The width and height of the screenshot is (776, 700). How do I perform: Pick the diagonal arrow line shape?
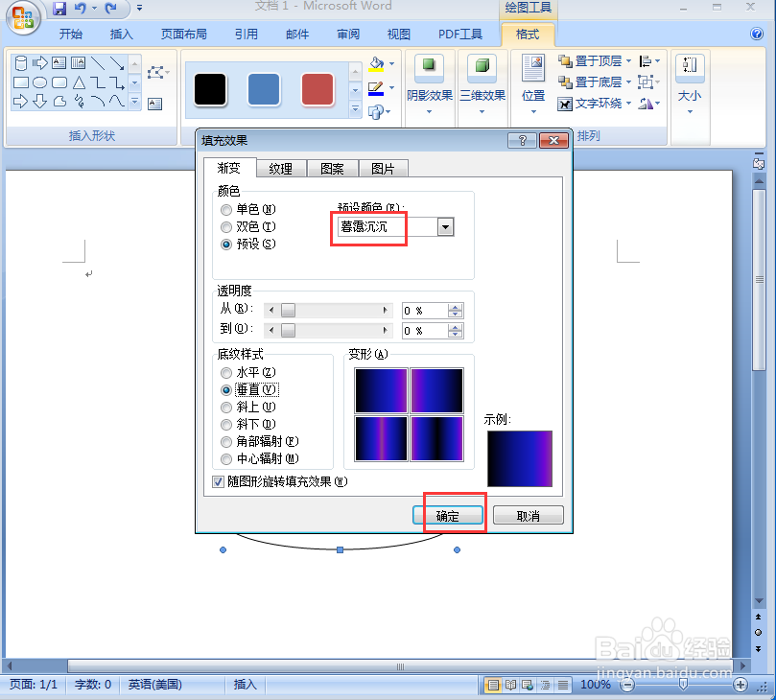coord(117,63)
